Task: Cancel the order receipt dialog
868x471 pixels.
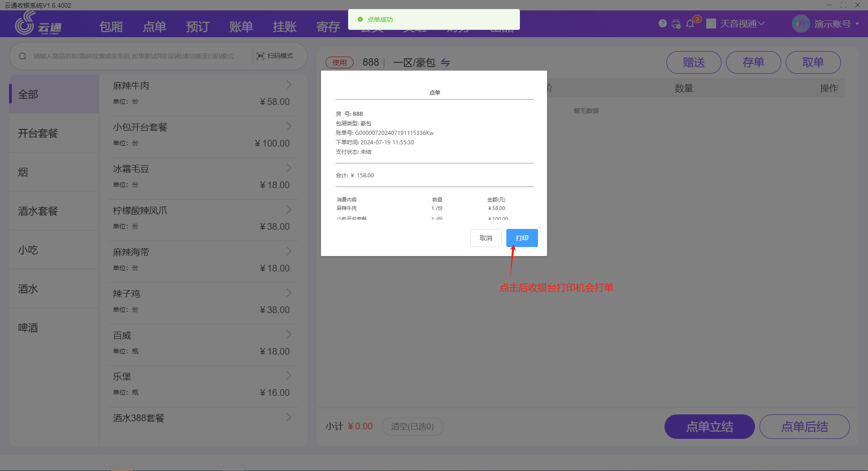Action: click(486, 238)
